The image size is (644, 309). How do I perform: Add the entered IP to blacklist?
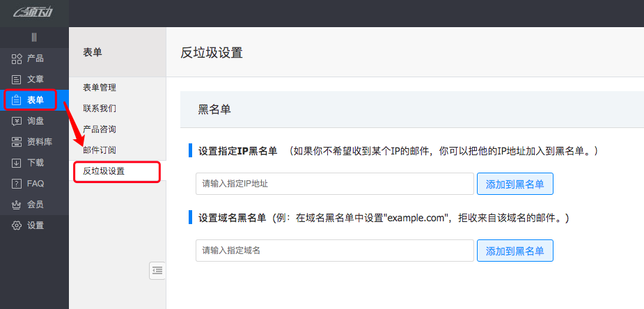pos(515,184)
